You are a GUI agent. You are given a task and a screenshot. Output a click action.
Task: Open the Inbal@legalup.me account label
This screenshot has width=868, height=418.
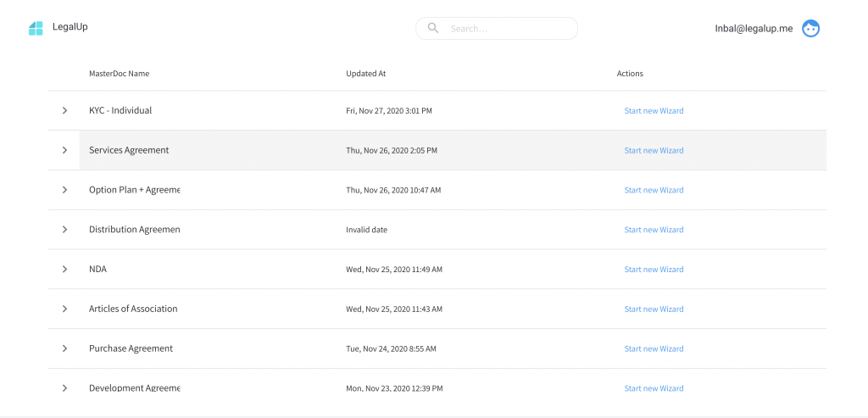(754, 28)
